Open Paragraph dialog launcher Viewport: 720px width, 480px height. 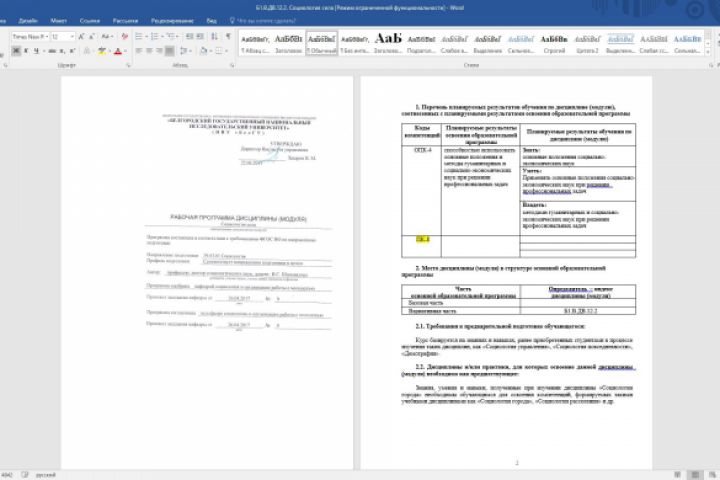tap(232, 65)
